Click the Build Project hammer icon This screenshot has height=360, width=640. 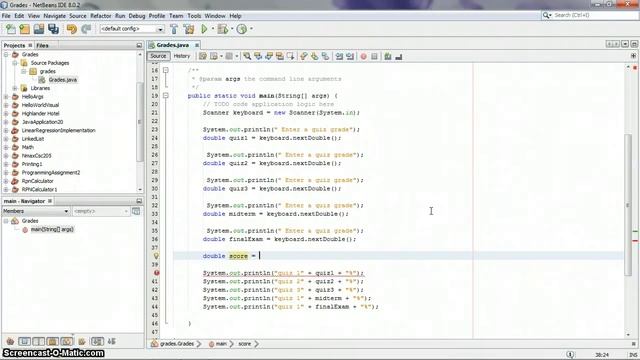[174, 29]
